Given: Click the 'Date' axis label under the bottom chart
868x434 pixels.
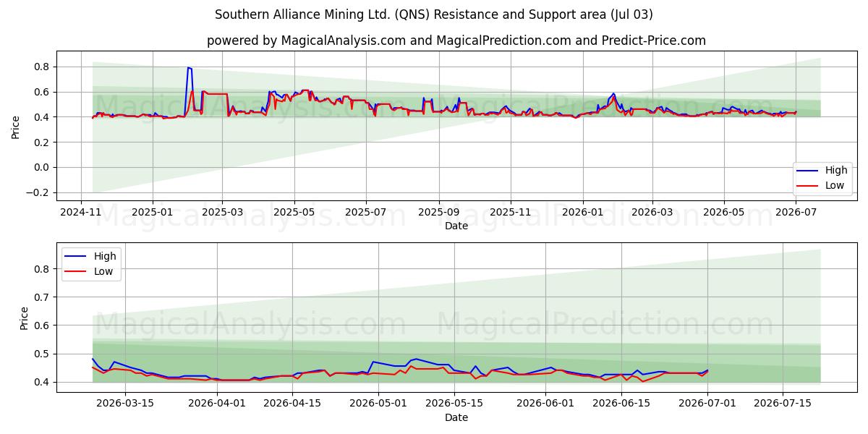Looking at the screenshot, I should pos(456,418).
